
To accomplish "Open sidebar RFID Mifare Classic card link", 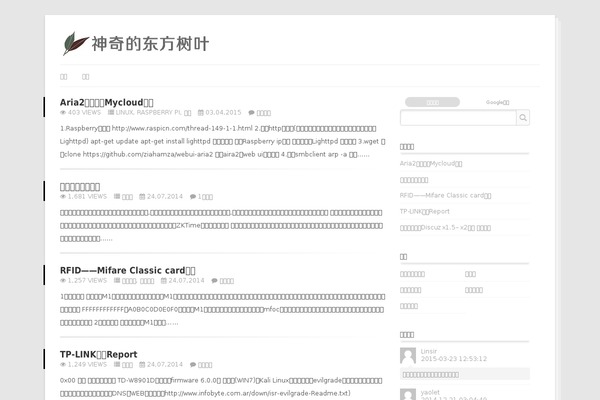I will tap(445, 196).
